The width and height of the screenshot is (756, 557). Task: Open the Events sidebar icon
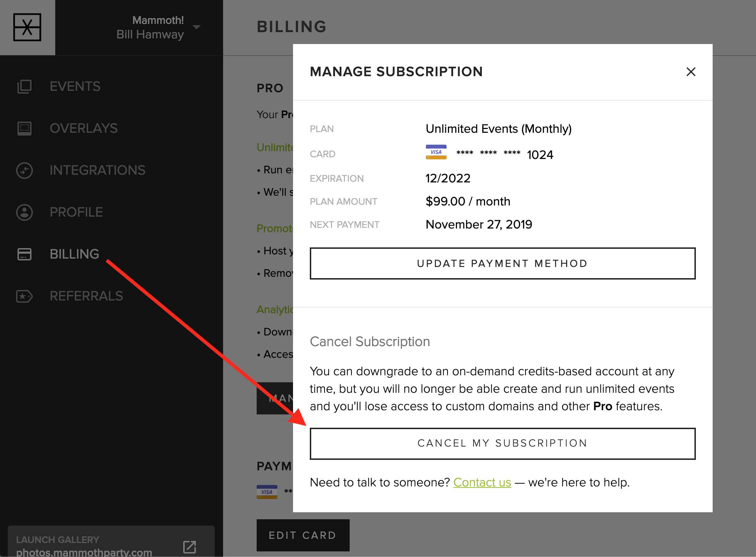click(24, 86)
